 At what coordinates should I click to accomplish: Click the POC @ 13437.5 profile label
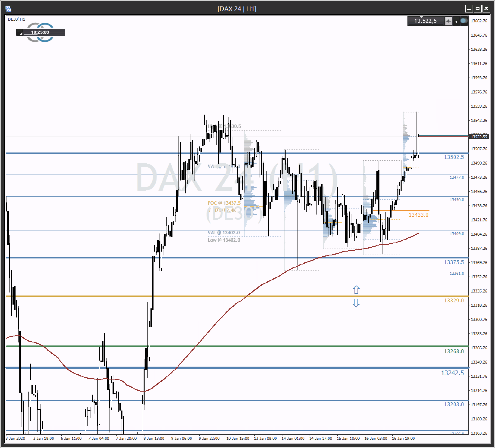224,203
